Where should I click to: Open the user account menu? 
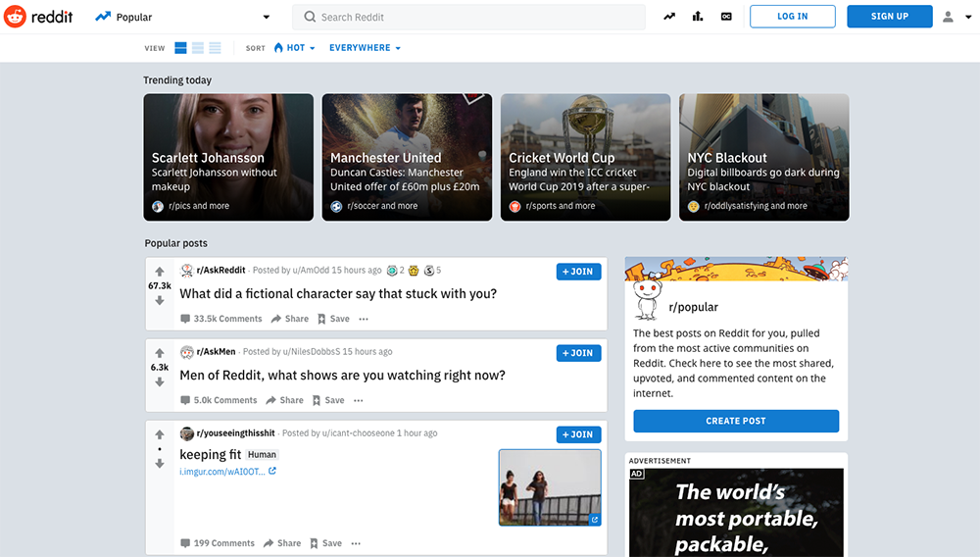(x=953, y=17)
